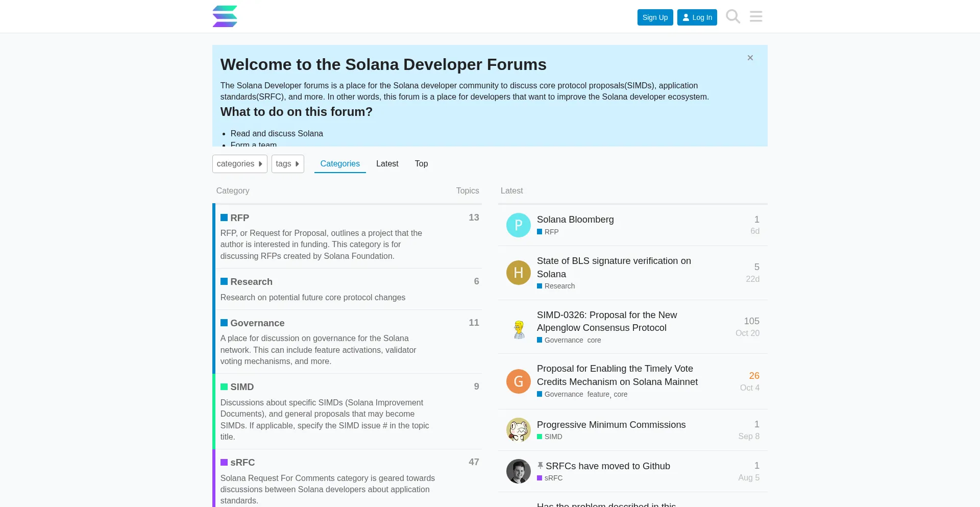980x507 pixels.
Task: Click the Solana logo in header
Action: point(225,16)
